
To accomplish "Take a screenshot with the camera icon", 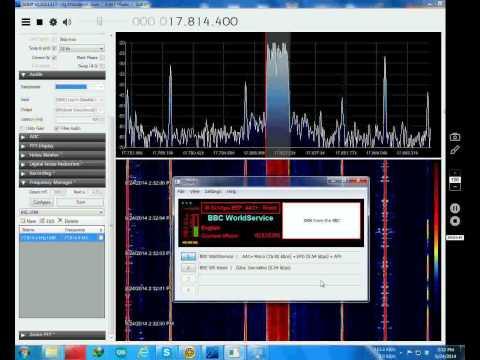I will tap(455, 137).
